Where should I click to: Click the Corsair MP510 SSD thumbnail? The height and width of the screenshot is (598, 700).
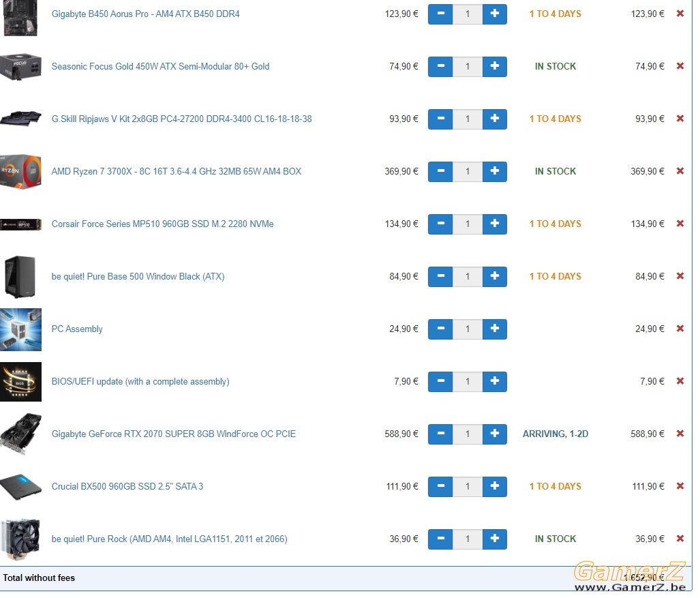point(20,224)
